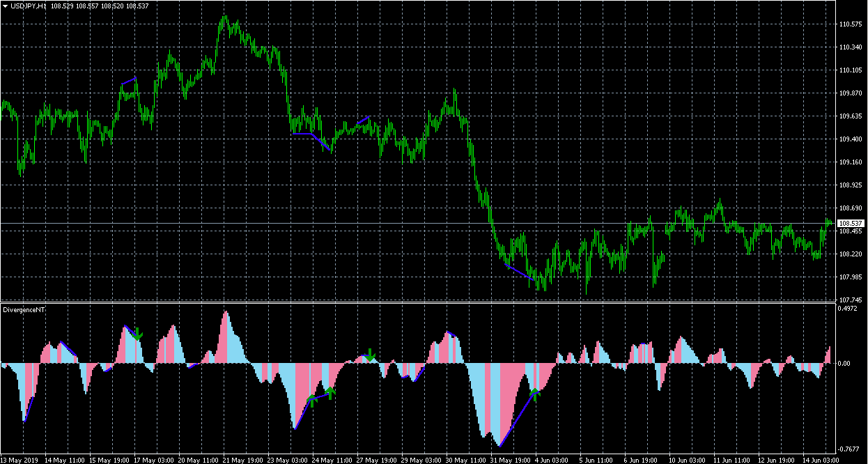Click the high price value 108.557
Viewport: 868px width, 464px height.
(x=88, y=6)
